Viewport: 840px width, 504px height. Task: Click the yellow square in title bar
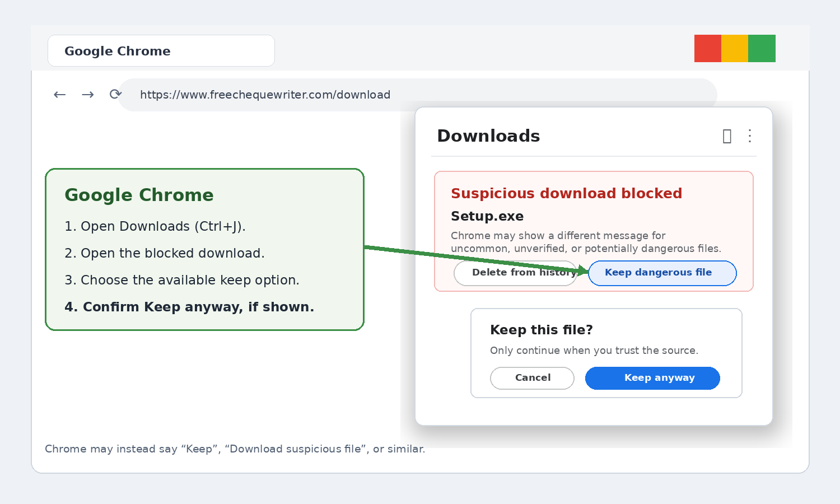point(735,48)
